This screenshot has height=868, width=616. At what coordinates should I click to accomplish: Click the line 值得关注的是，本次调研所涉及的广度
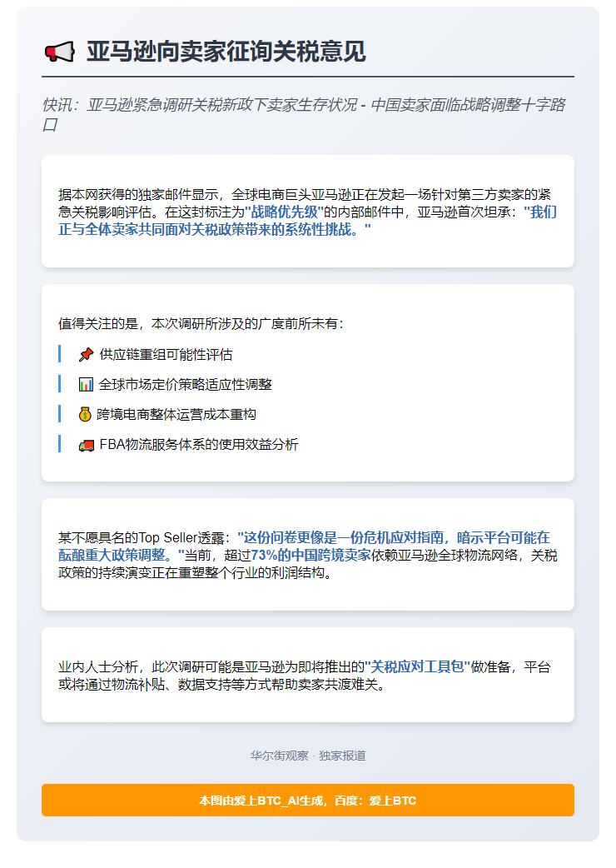pyautogui.click(x=201, y=324)
